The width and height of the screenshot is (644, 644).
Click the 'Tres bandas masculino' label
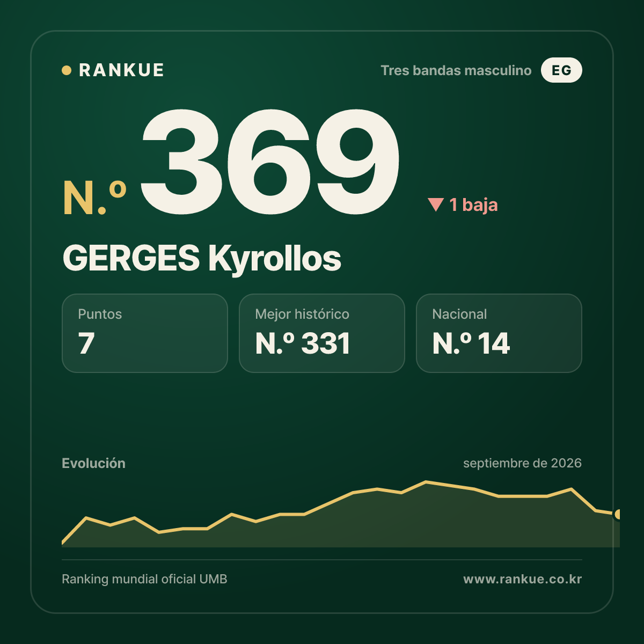click(456, 70)
